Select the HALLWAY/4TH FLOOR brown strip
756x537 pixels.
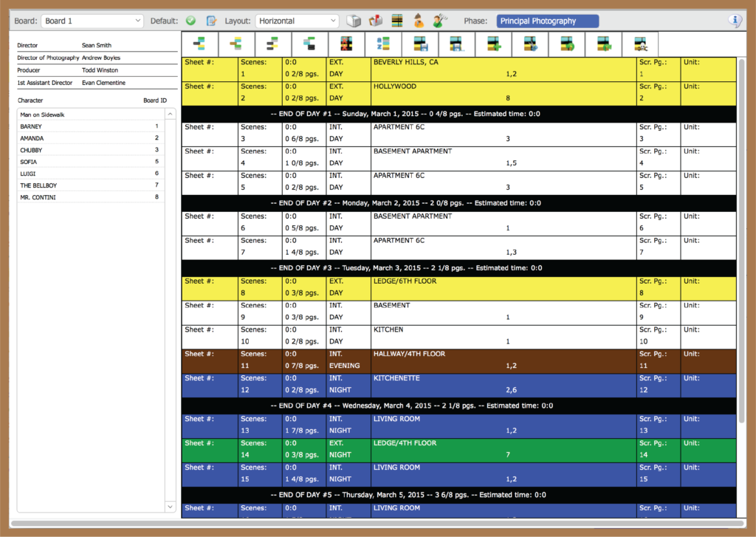tap(459, 361)
